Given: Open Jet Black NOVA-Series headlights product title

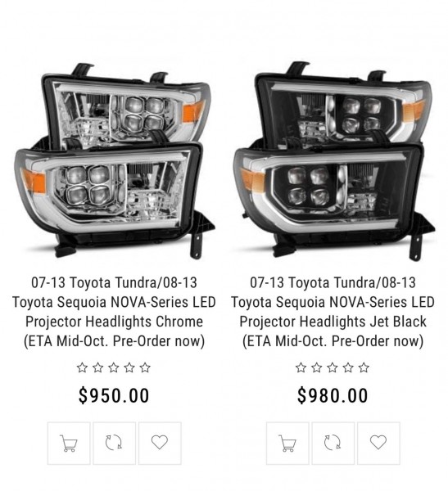Looking at the screenshot, I should pyautogui.click(x=333, y=312).
